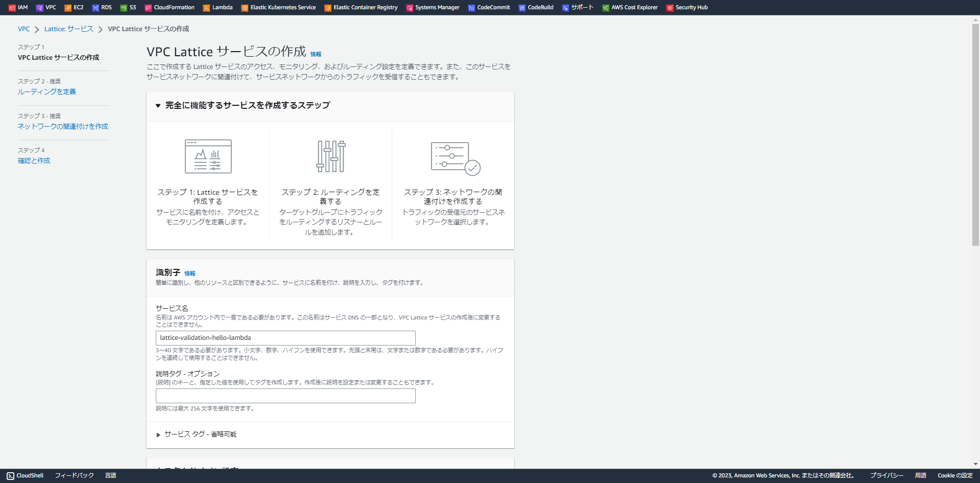The image size is (980, 483).
Task: Expand the サービス タグ - 省略可能 section
Action: (x=158, y=435)
